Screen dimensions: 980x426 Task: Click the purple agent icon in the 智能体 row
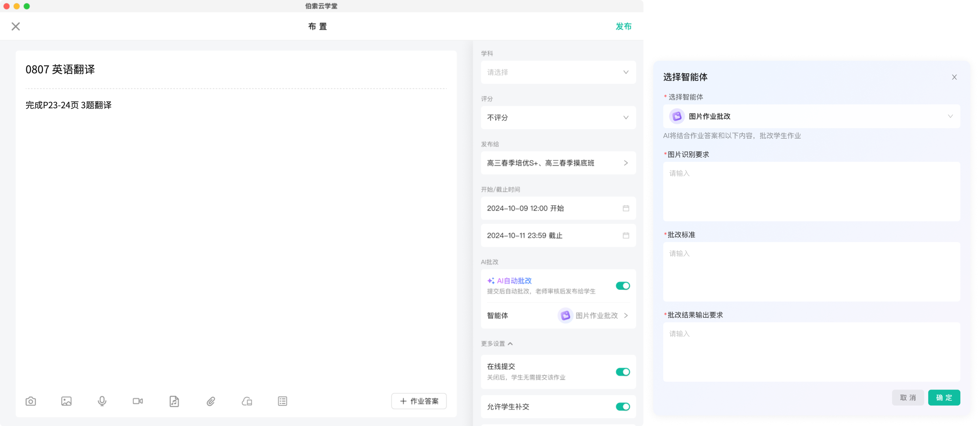pyautogui.click(x=565, y=316)
